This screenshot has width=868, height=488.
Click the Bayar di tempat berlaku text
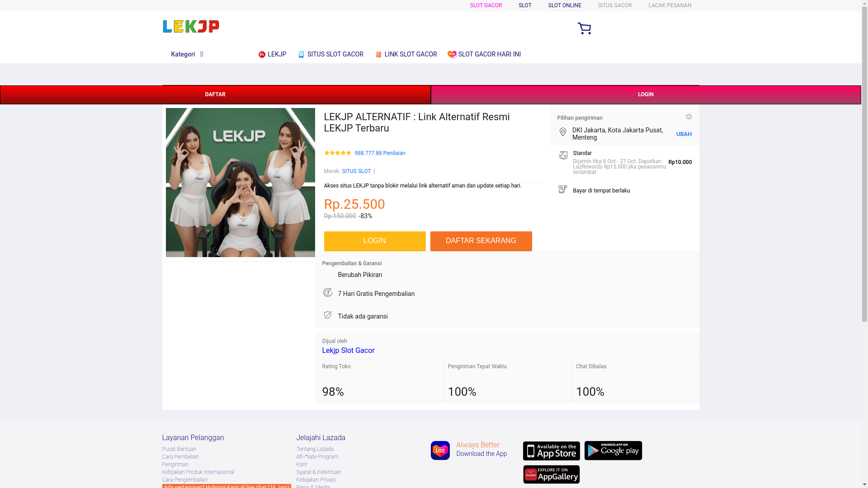click(601, 191)
